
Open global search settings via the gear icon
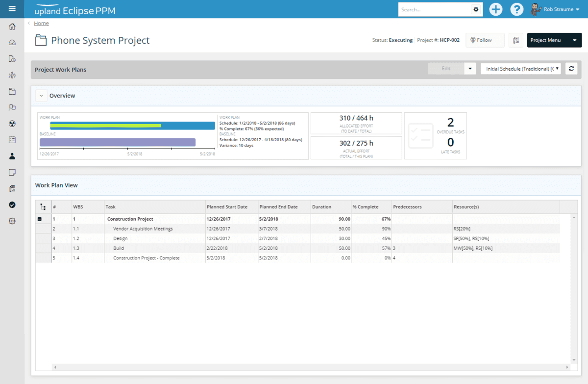475,9
